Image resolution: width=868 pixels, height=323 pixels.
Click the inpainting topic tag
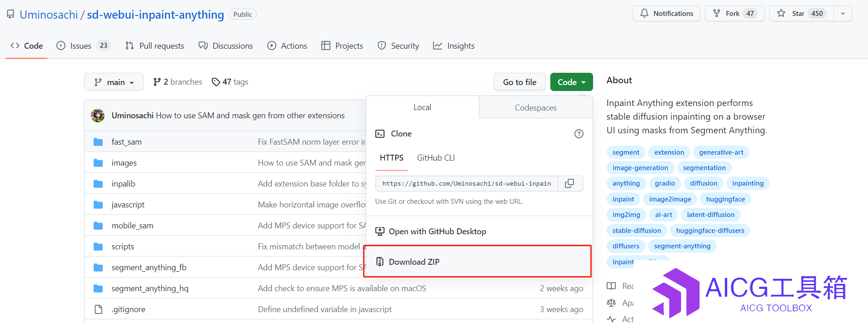[x=748, y=183]
